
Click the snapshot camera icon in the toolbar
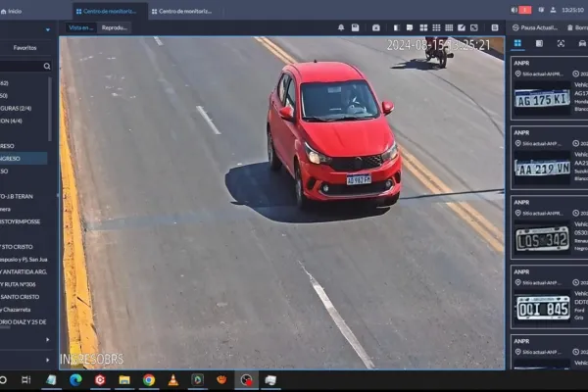(376, 27)
